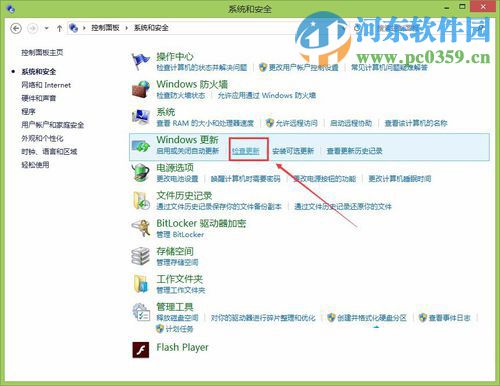Click 唤醒计算机时需要密码 link
This screenshot has width=500, height=386.
[246, 179]
